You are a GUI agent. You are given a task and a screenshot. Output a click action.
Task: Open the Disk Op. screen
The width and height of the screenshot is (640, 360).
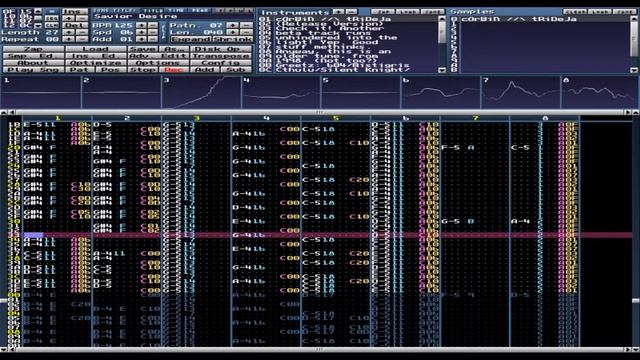click(x=221, y=49)
